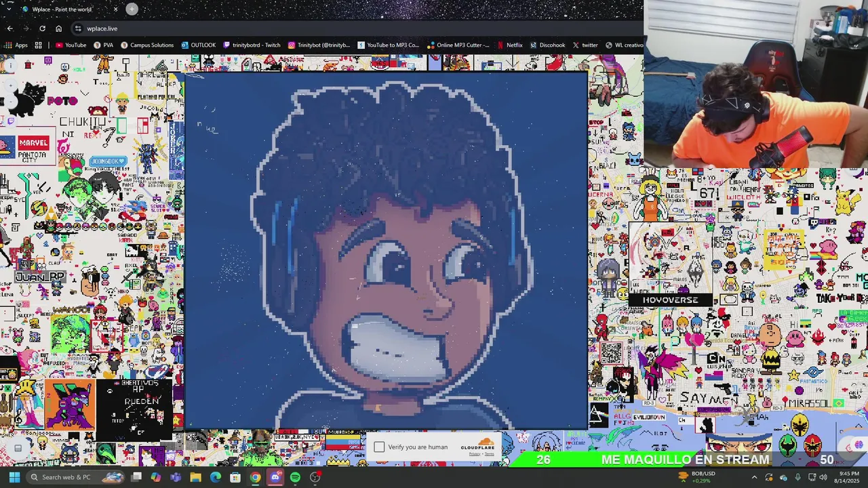Open Google Chrome from the taskbar
This screenshot has width=868, height=488.
coord(255,477)
